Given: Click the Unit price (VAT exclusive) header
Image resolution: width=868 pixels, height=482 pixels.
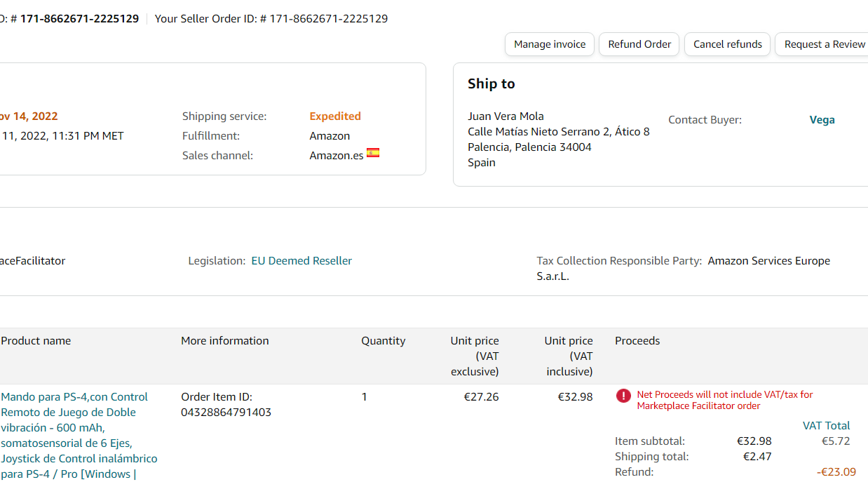Looking at the screenshot, I should click(475, 356).
